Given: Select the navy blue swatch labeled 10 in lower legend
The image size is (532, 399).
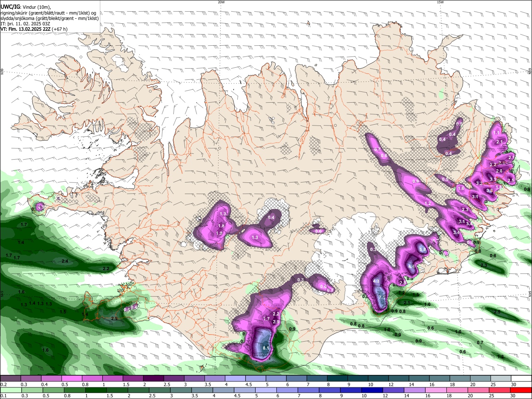Looking at the screenshot, I should pyautogui.click(x=372, y=390).
